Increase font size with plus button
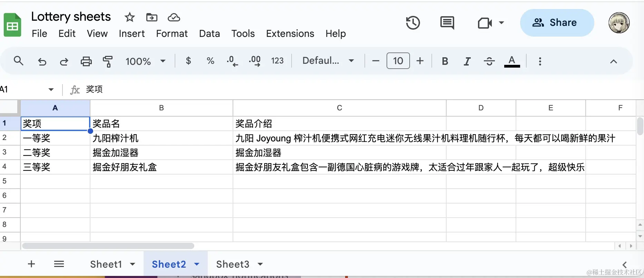Image resolution: width=644 pixels, height=278 pixels. pyautogui.click(x=420, y=61)
